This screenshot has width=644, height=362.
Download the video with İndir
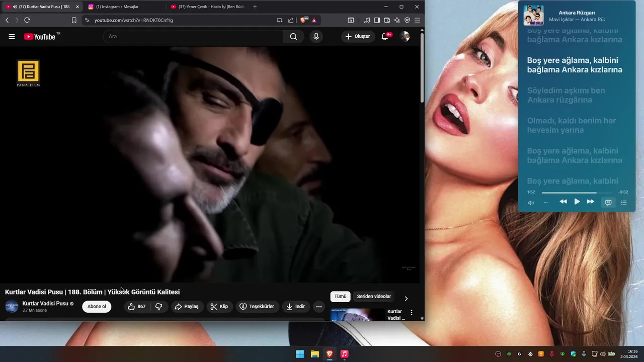(295, 307)
